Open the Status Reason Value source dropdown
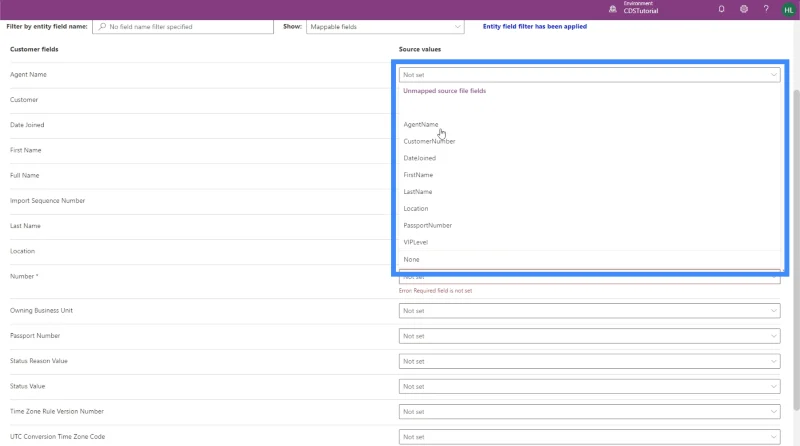Screen dimensions: 800x446 tap(589, 361)
